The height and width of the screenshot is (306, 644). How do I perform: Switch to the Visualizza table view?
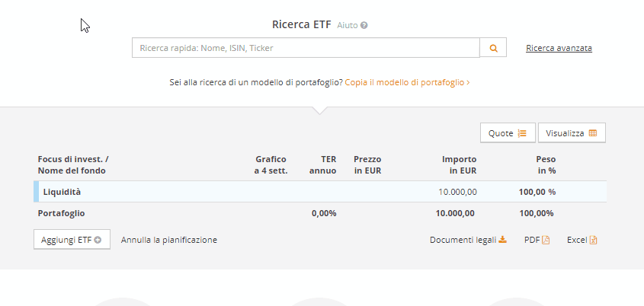click(572, 133)
